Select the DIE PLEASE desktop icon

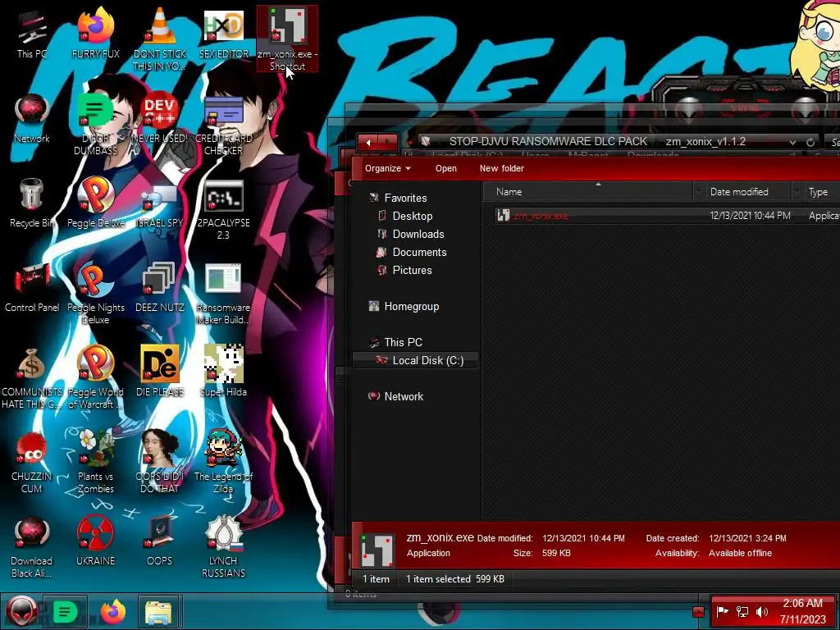point(160,372)
